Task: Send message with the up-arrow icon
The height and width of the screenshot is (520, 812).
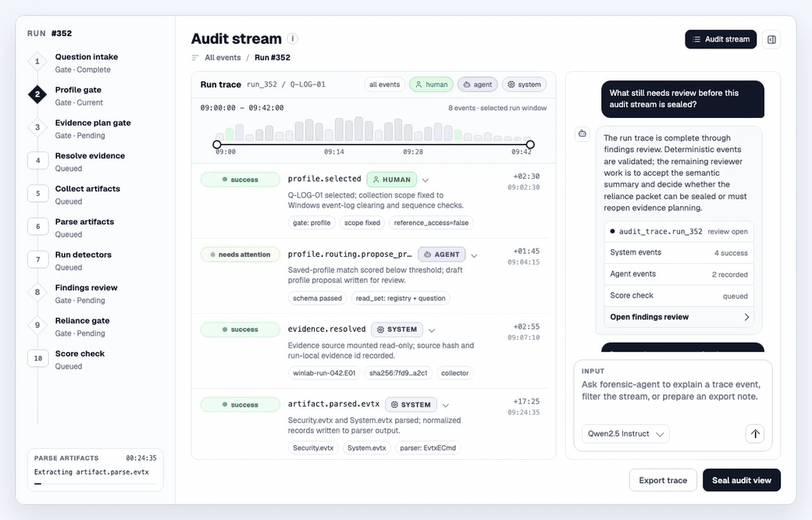Action: point(755,433)
